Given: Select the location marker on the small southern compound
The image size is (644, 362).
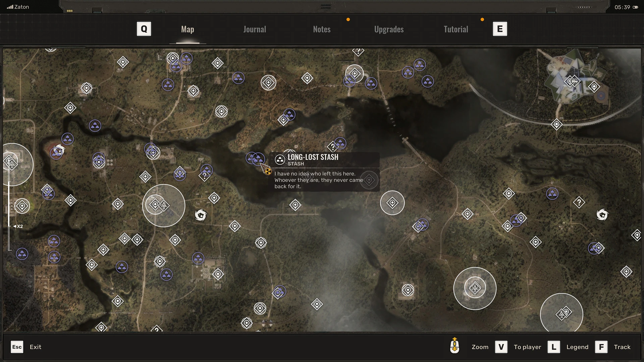Looking at the screenshot, I should coord(408,290).
